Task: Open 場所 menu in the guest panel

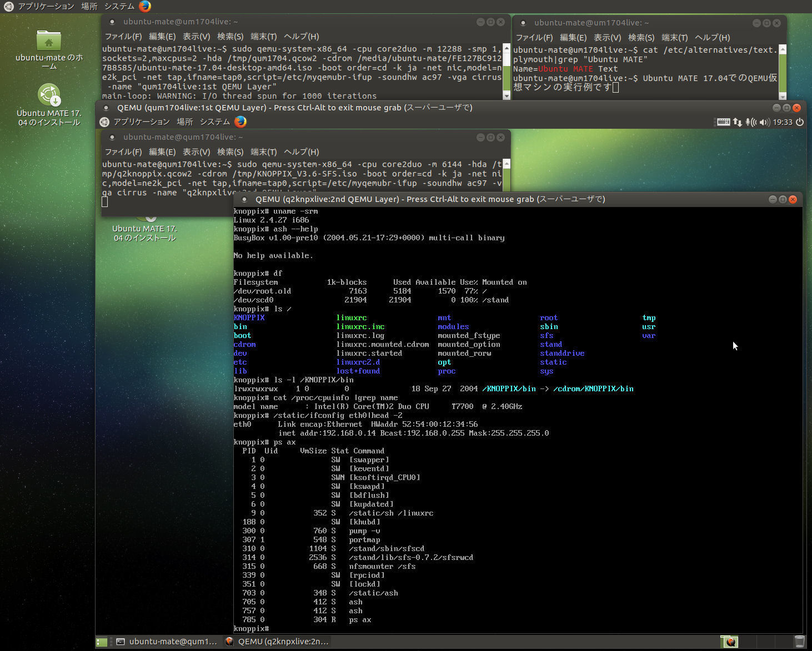Action: pos(184,122)
